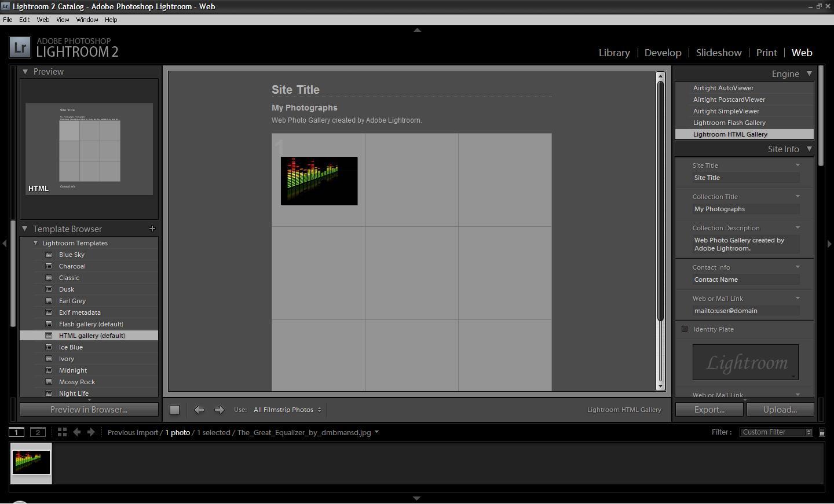Toggle the filter switch beside Custom Filter
This screenshot has width=834, height=504.
tap(822, 432)
